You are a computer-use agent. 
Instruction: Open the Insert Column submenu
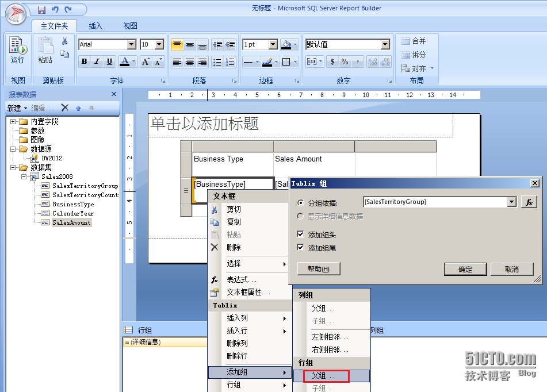coord(250,318)
